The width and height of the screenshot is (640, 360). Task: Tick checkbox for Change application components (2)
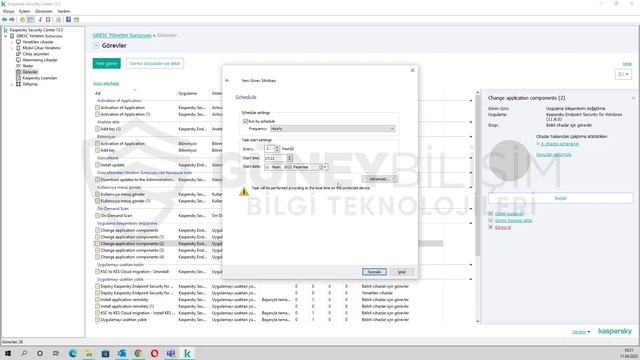(x=97, y=244)
